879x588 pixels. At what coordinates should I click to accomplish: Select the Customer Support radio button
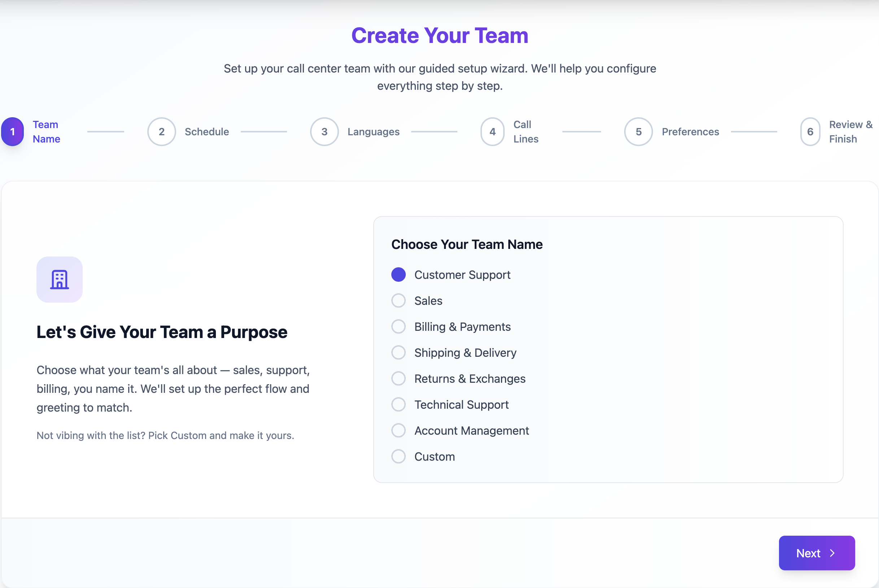[398, 275]
